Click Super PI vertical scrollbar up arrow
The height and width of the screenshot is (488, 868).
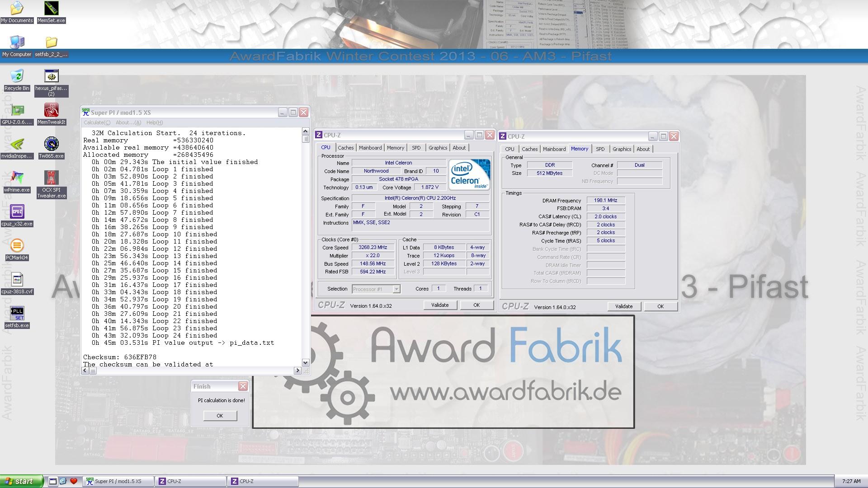click(x=305, y=131)
